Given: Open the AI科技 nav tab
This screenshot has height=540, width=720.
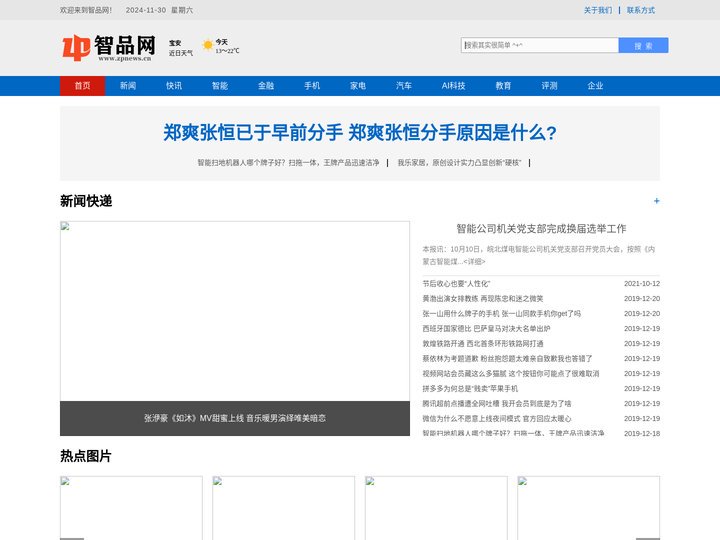Looking at the screenshot, I should tap(454, 86).
